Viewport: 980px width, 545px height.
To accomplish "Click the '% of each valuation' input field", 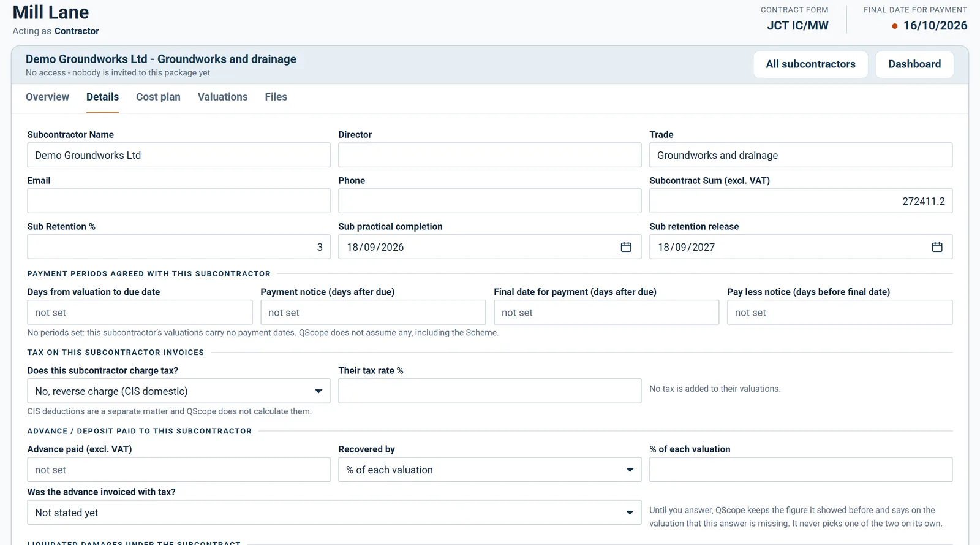I will (801, 470).
